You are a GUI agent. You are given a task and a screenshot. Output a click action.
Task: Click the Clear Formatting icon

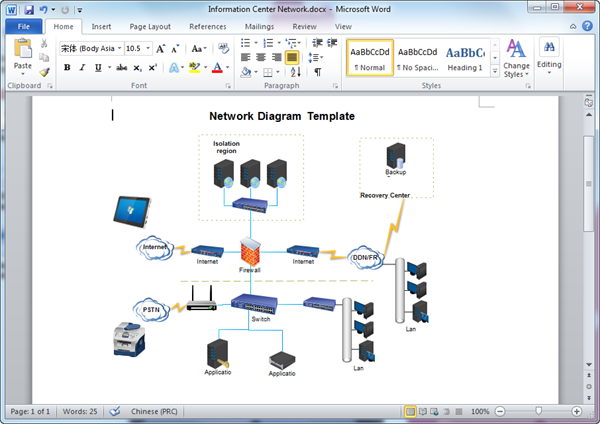[223, 48]
